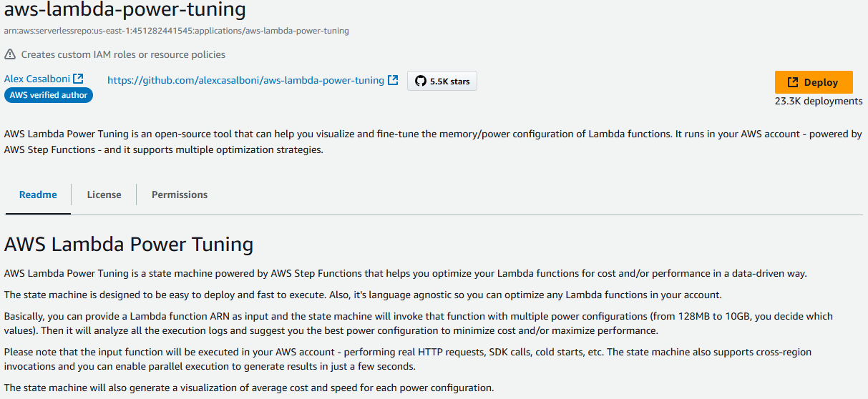868x399 pixels.
Task: Click the open-source tool description paragraph
Action: pyautogui.click(x=433, y=142)
